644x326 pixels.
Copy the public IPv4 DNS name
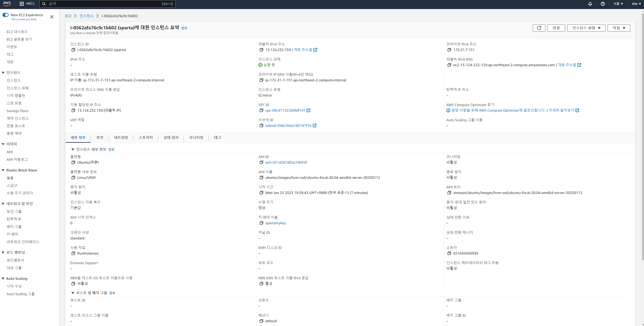(x=449, y=65)
